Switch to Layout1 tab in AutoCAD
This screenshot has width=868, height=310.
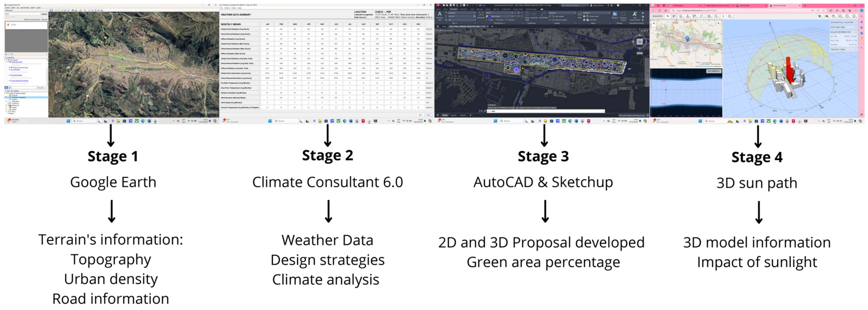click(x=454, y=115)
